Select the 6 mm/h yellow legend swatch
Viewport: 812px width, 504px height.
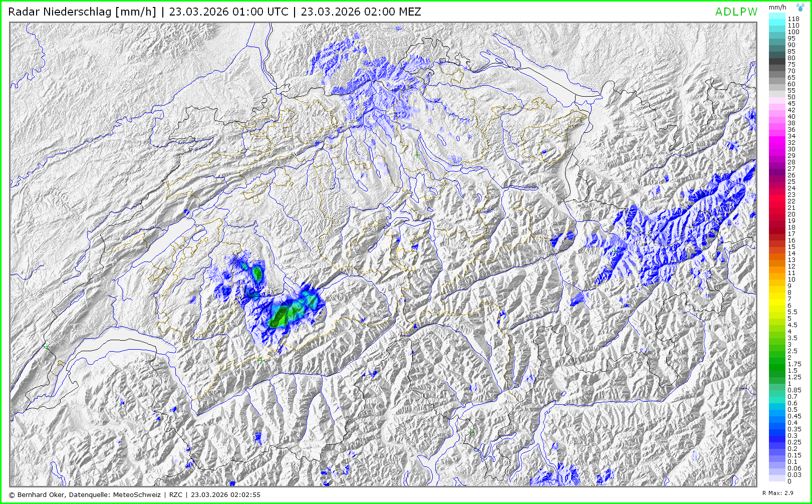pos(777,305)
